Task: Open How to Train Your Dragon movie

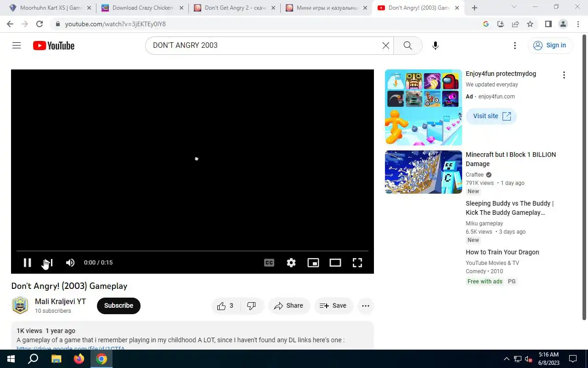Action: click(x=503, y=252)
